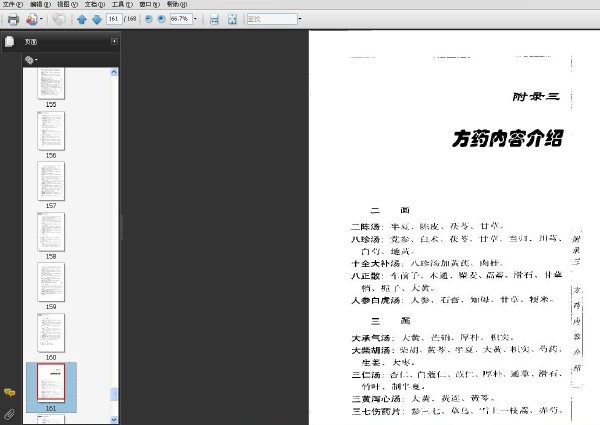
Task: Go to previous page with up arrow
Action: 82,19
